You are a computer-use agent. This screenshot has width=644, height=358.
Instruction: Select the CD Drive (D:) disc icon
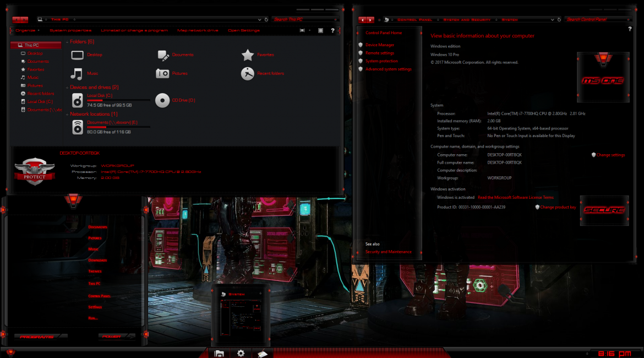tap(162, 100)
